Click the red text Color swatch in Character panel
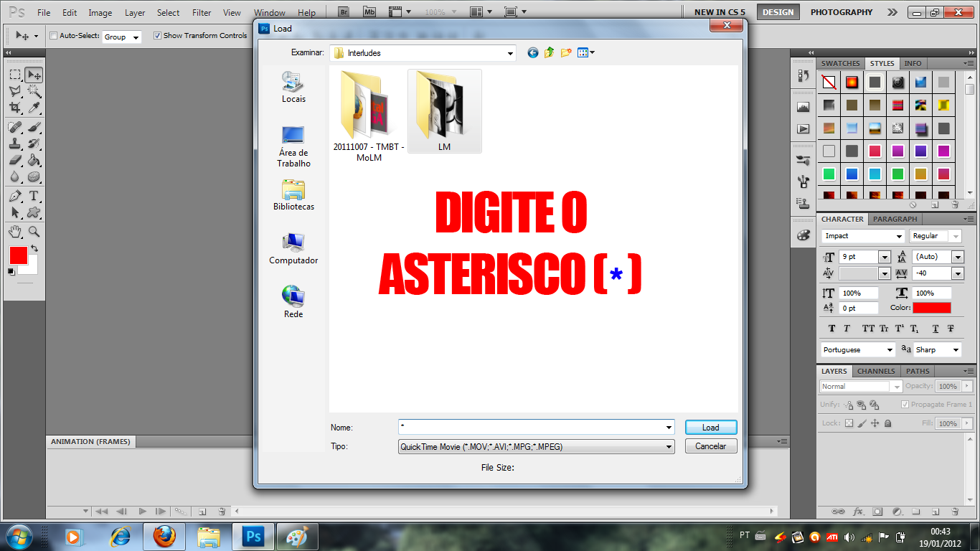 click(932, 308)
